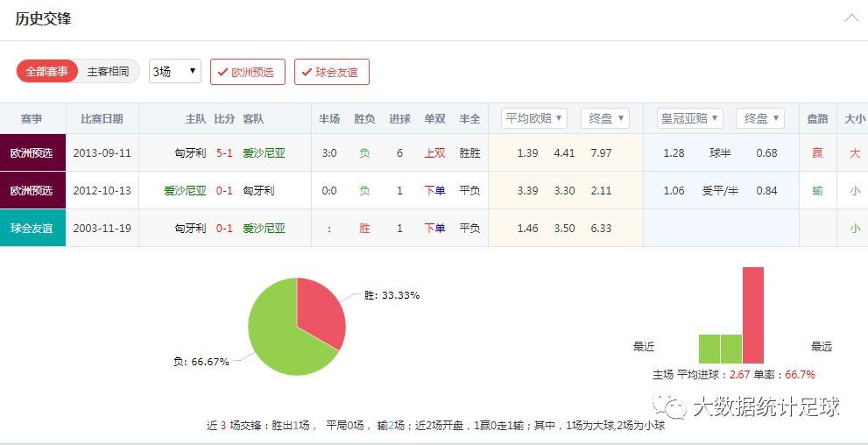The height and width of the screenshot is (445, 868).
Task: Click the date 2013-09-11
Action: (102, 152)
